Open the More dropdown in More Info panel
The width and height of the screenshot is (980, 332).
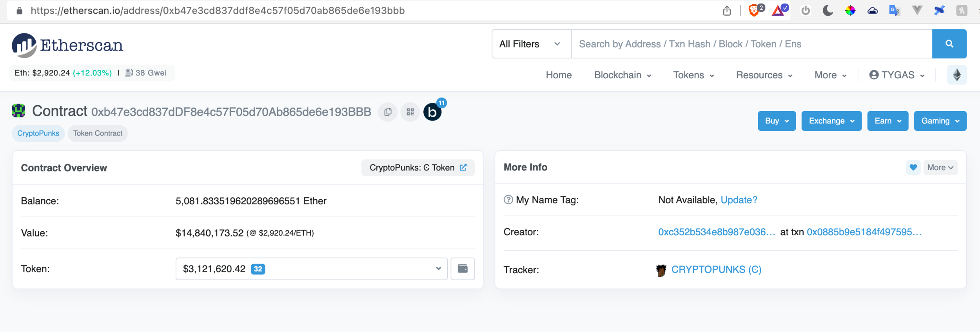940,168
